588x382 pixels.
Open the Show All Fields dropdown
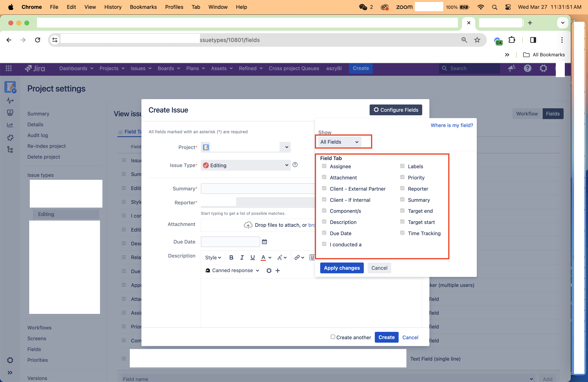(339, 142)
